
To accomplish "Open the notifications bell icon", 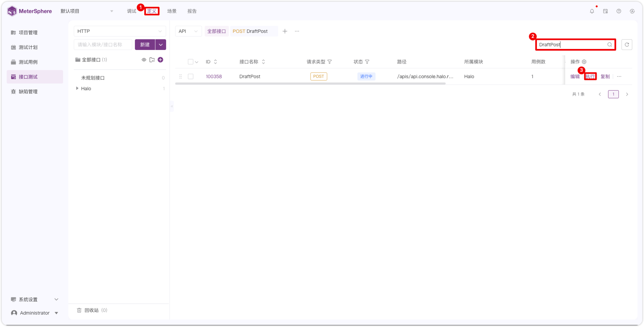I will click(592, 11).
